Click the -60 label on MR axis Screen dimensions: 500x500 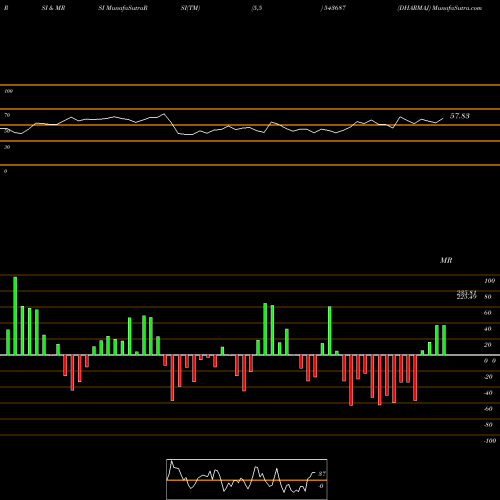pyautogui.click(x=488, y=409)
